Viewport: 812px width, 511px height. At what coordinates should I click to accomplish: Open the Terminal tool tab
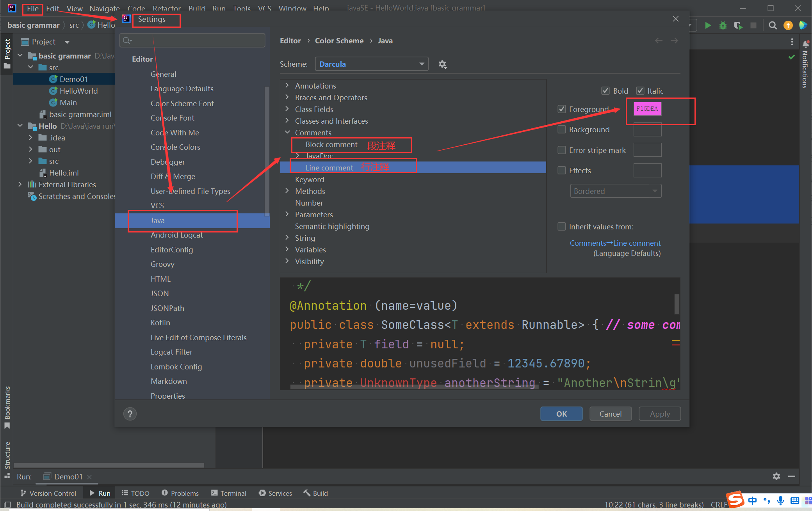[229, 493]
